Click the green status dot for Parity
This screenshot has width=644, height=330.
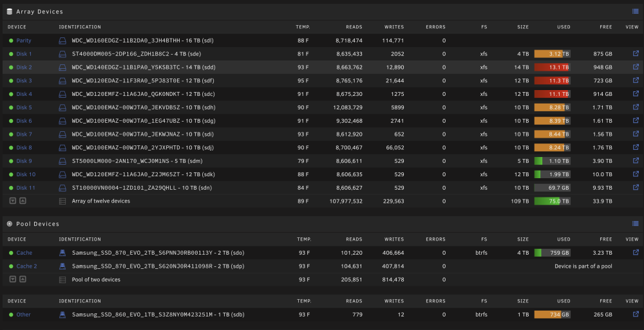point(11,41)
